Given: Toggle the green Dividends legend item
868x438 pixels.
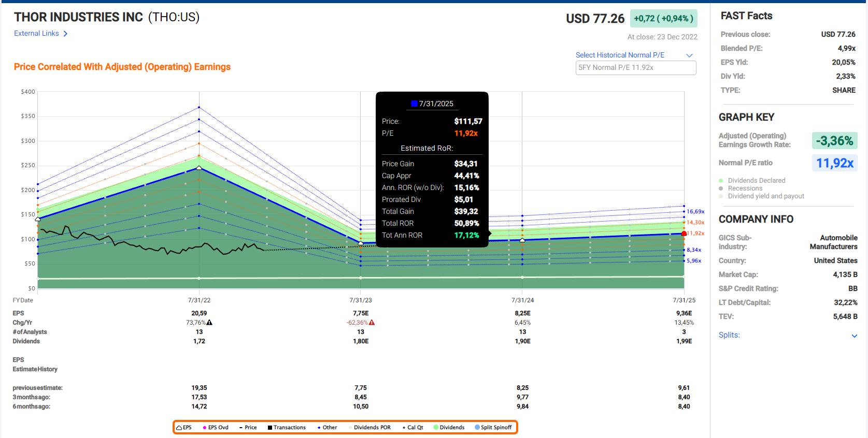Looking at the screenshot, I should 449,428.
